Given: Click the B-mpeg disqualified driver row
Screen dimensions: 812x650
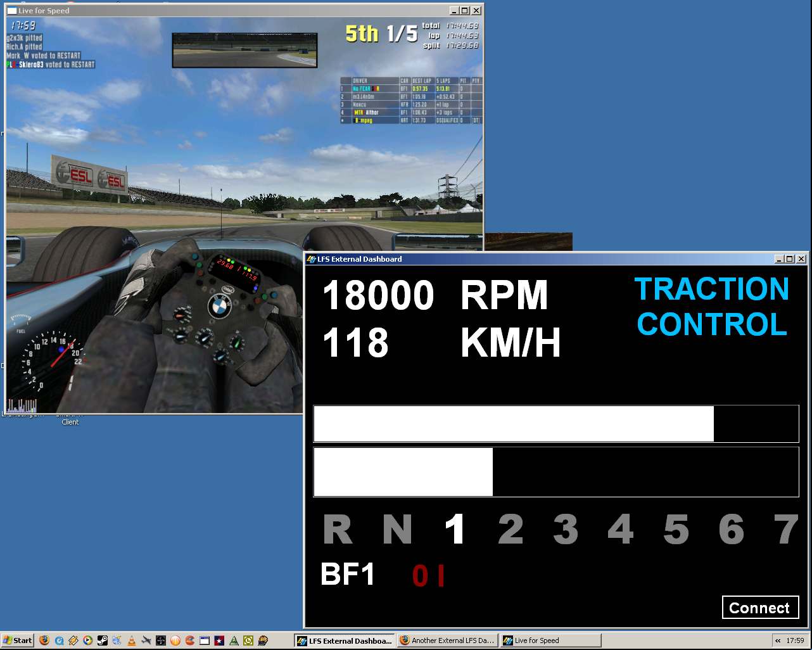Looking at the screenshot, I should [x=411, y=120].
